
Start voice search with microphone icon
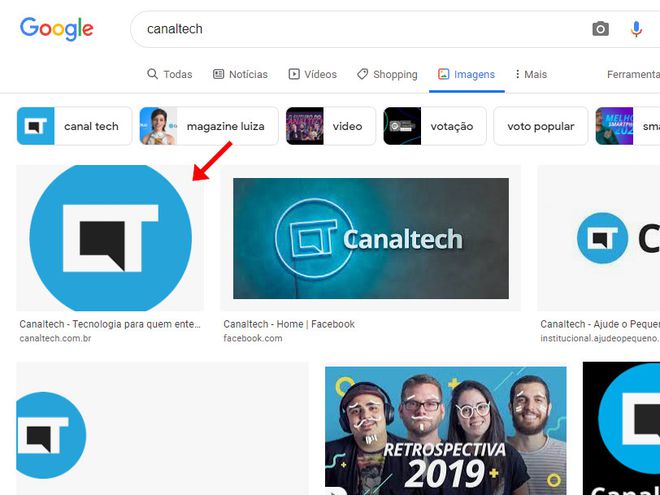click(636, 29)
